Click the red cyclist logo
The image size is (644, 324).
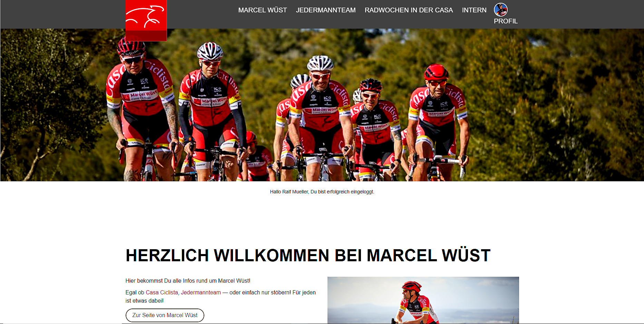tap(146, 20)
